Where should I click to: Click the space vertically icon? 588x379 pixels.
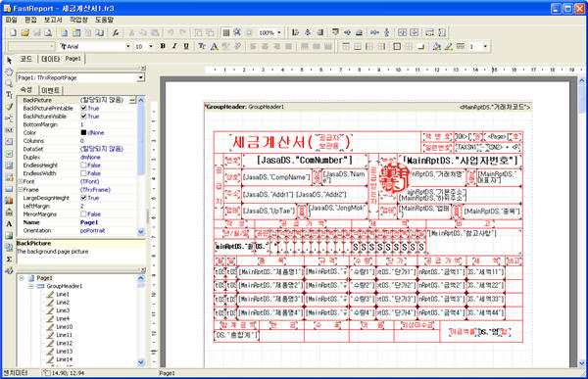(x=387, y=33)
